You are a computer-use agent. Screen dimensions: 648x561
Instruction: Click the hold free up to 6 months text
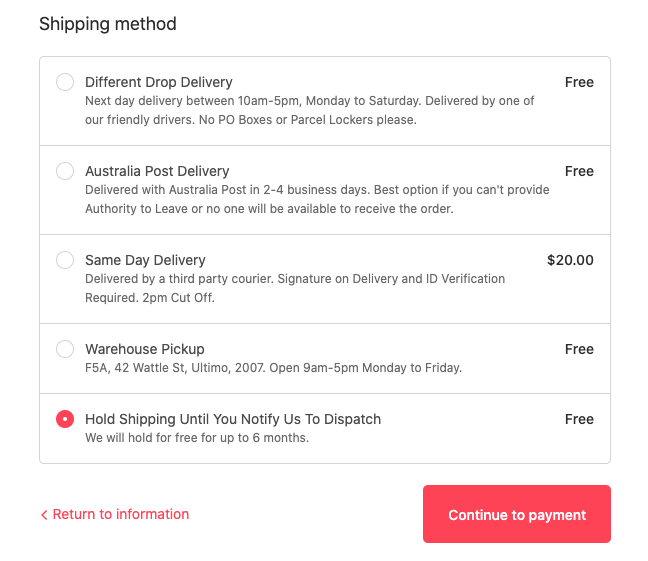[197, 438]
